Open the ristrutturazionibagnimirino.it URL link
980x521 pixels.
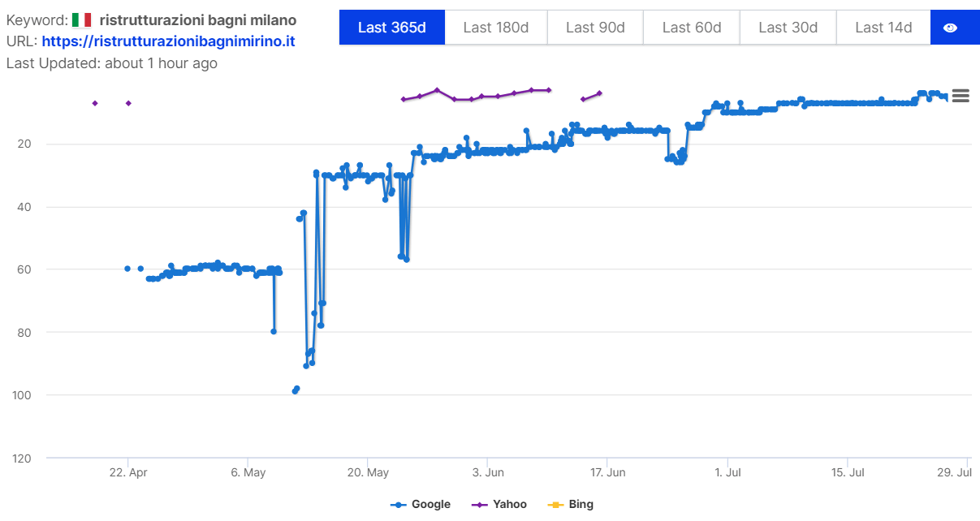pyautogui.click(x=168, y=41)
